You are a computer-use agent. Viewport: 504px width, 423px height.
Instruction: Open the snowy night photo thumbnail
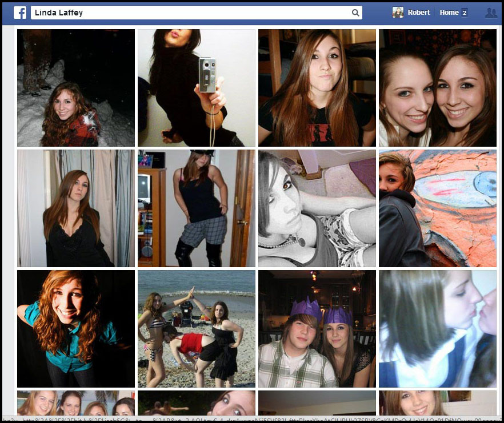click(76, 88)
